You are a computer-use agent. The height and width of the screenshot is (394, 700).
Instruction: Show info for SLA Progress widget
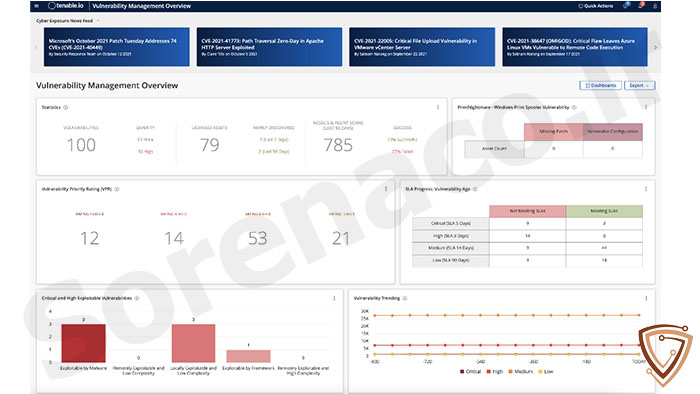point(475,189)
